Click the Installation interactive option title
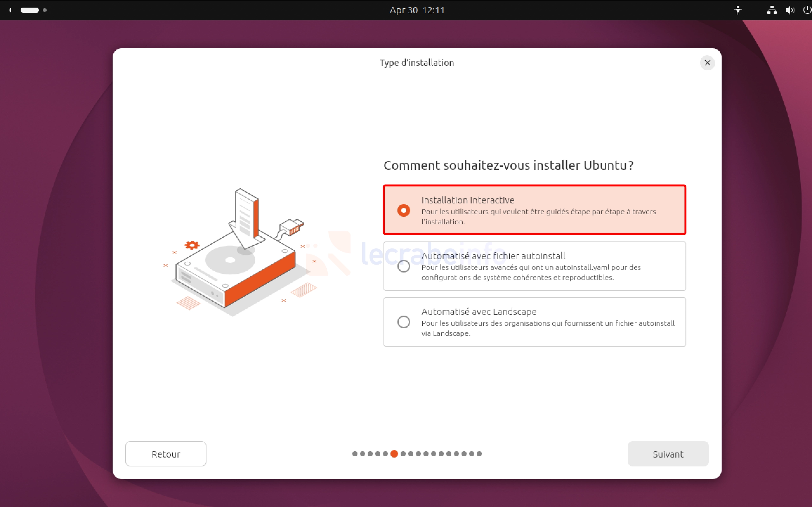812x507 pixels. pos(468,200)
